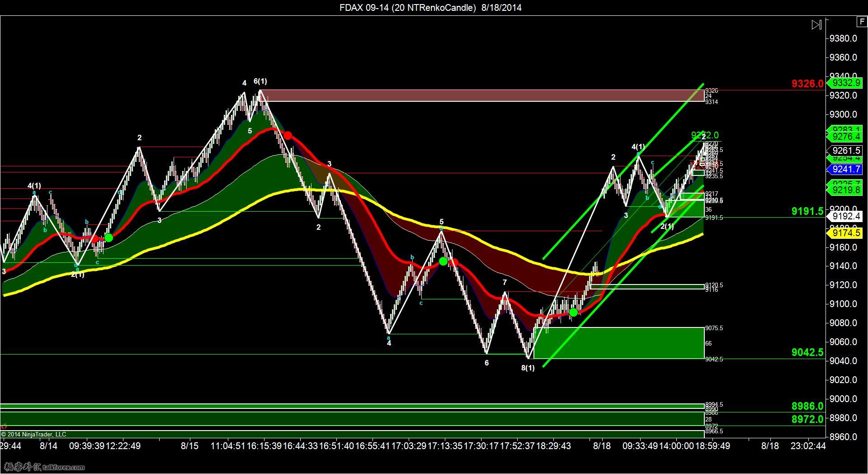
Task: Click the 16:15:39 time axis label
Action: (264, 446)
